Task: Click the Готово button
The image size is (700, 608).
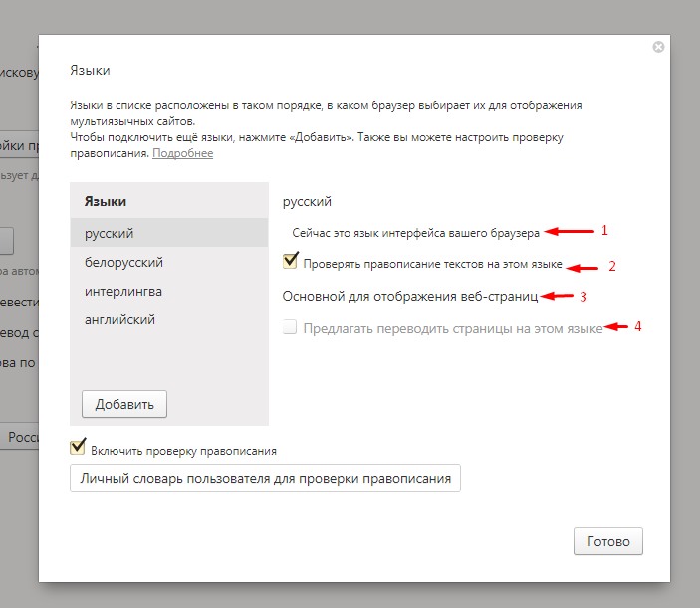Action: pos(608,541)
